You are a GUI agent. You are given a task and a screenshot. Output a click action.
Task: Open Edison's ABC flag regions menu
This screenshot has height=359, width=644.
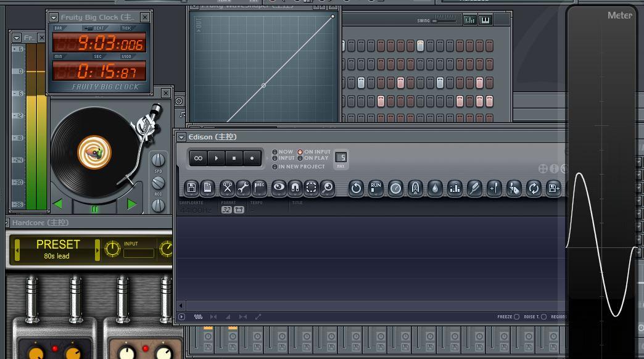click(x=259, y=188)
